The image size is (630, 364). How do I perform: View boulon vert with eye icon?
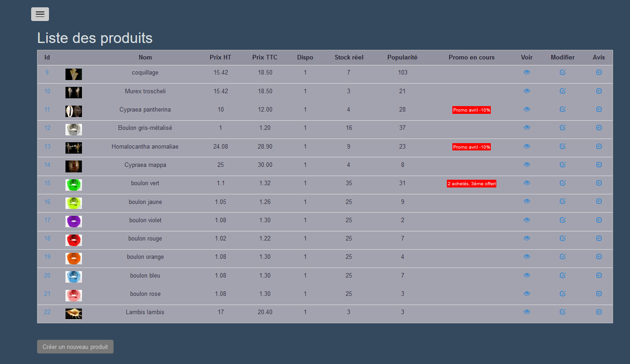pos(527,183)
